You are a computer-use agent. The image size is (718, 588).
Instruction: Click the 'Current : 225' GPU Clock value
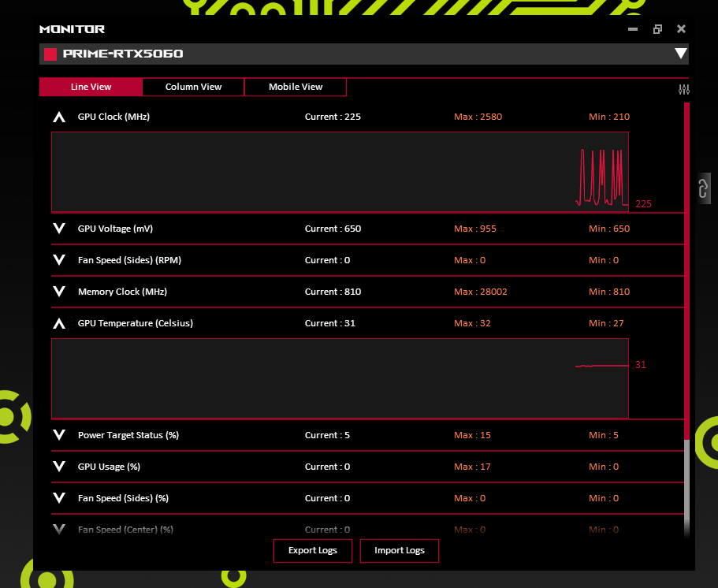pos(333,117)
